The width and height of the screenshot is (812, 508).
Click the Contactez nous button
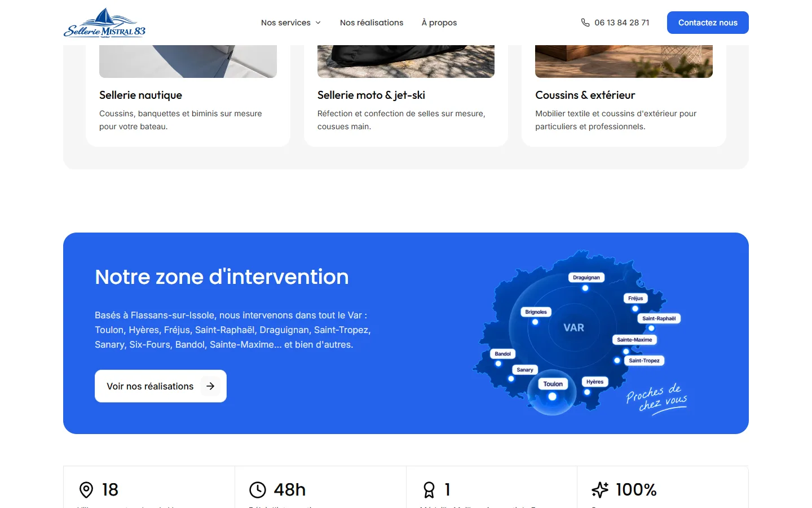(x=708, y=23)
